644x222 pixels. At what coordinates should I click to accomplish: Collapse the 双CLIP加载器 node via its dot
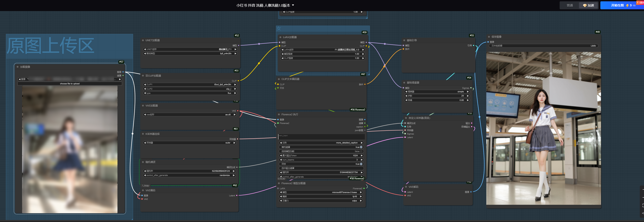(x=143, y=76)
